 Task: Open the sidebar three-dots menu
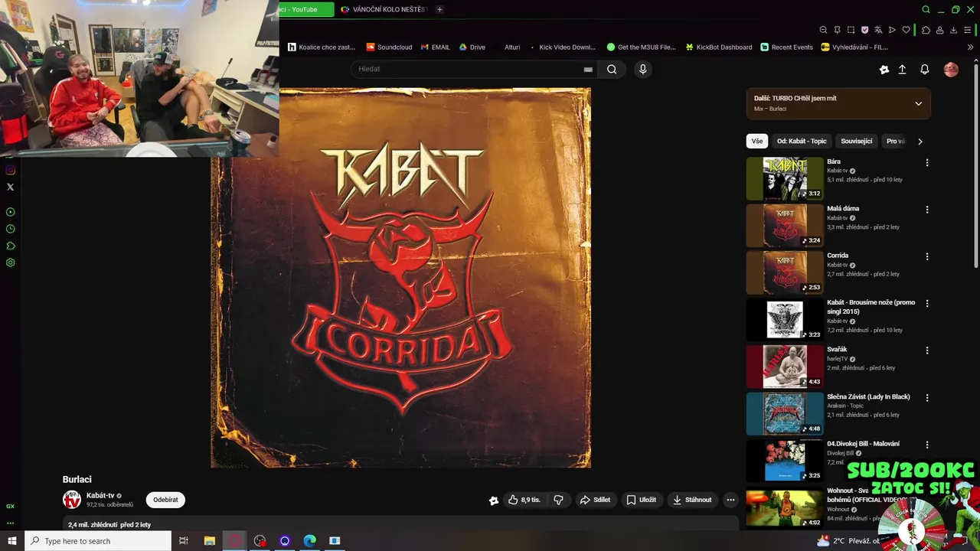10,523
